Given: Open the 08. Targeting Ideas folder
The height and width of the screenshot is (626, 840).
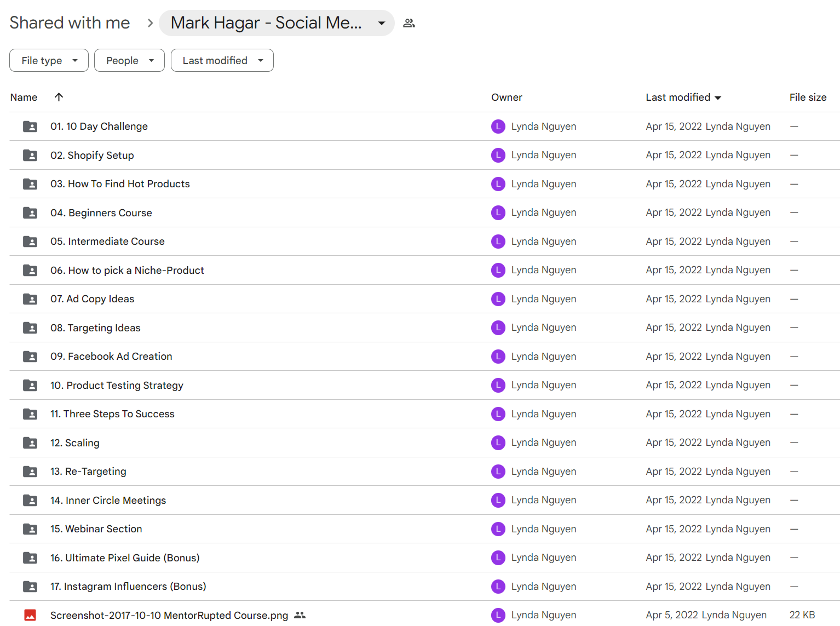Looking at the screenshot, I should (95, 328).
